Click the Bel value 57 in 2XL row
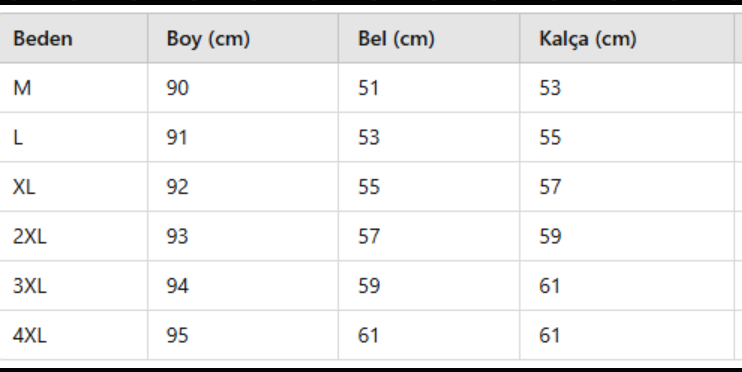The width and height of the screenshot is (742, 372). coord(429,236)
